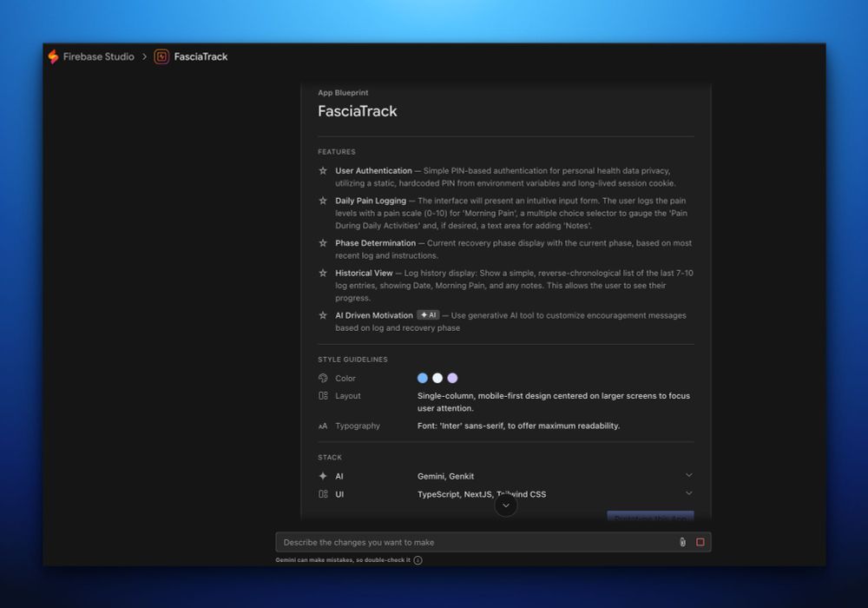Image resolution: width=868 pixels, height=608 pixels.
Task: Click the Font 'Inter' typography description
Action: pyautogui.click(x=519, y=426)
